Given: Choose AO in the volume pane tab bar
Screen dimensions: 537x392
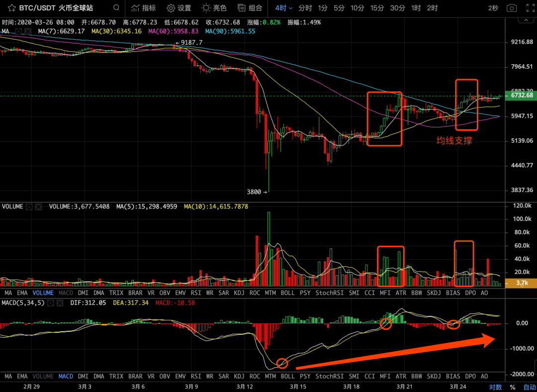Looking at the screenshot, I should tap(484, 293).
